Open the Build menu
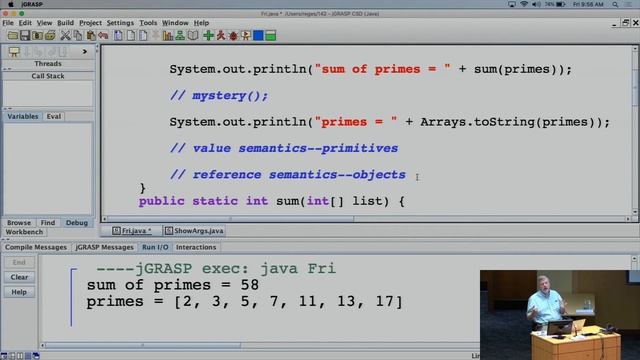 (65, 23)
